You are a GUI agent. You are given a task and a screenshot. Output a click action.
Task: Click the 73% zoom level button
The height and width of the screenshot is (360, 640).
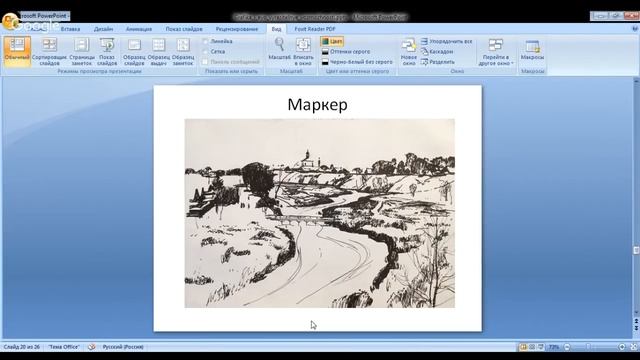(554, 347)
